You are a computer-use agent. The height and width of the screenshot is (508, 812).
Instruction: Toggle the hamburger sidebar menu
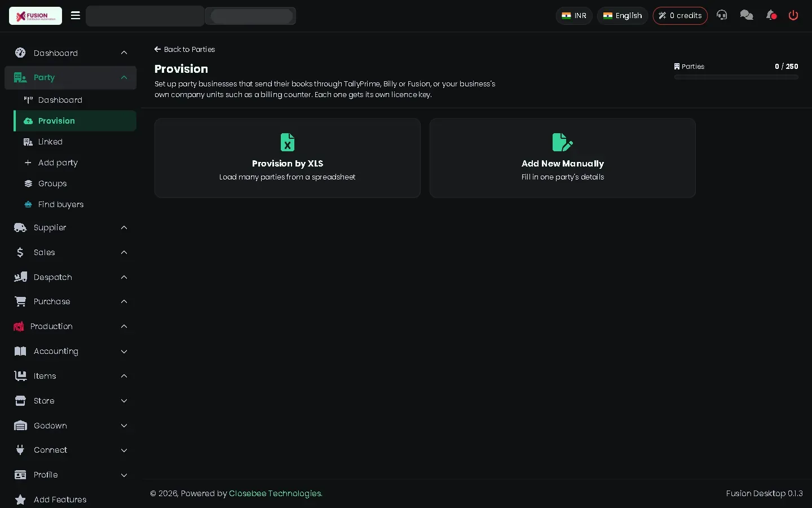[76, 16]
